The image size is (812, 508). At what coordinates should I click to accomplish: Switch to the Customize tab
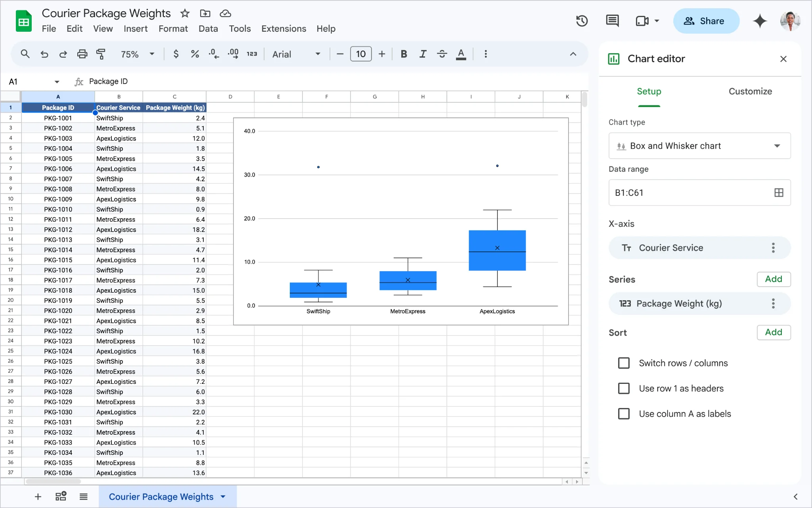750,91
